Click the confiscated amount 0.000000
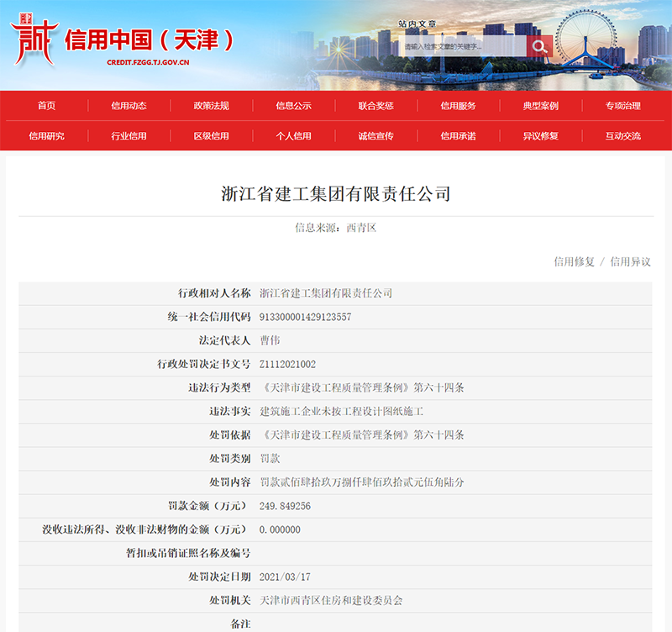The width and height of the screenshot is (672, 632). pyautogui.click(x=280, y=529)
